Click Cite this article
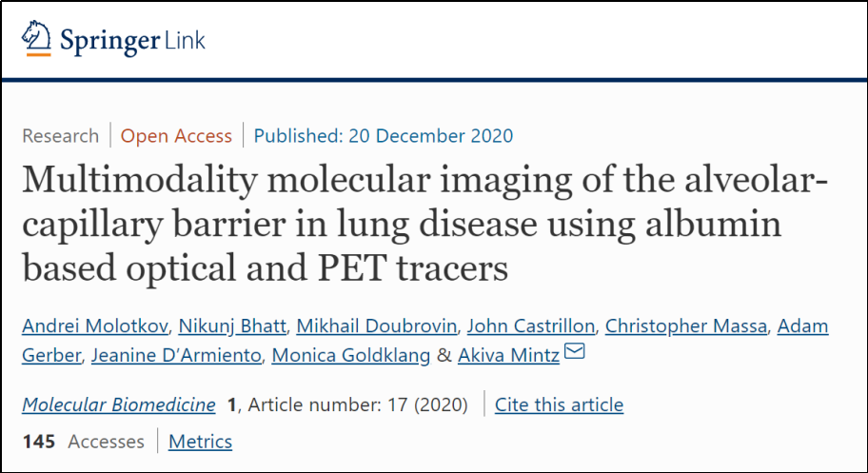 click(559, 404)
